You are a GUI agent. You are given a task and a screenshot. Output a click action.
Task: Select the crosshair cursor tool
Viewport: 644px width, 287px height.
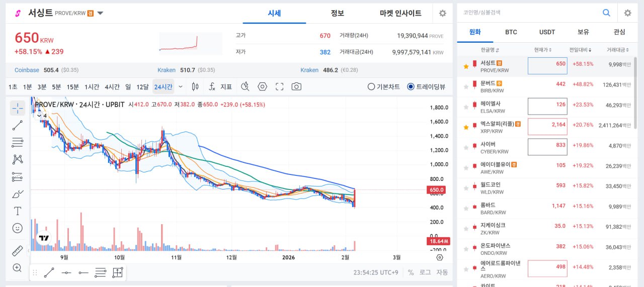(18, 108)
